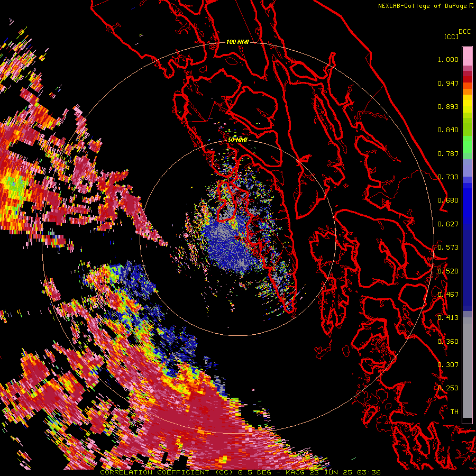Click the 0.360 value on color scale
This screenshot has height=476, width=476.
[448, 342]
